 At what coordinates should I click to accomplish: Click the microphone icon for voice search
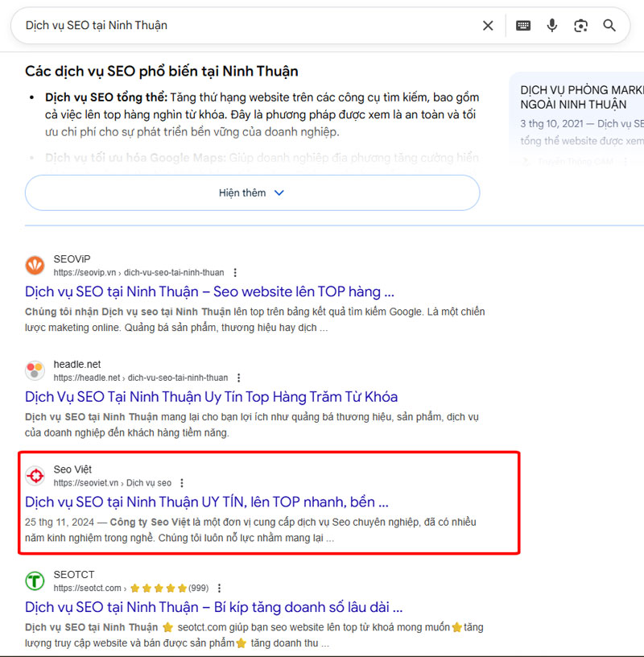(x=552, y=25)
